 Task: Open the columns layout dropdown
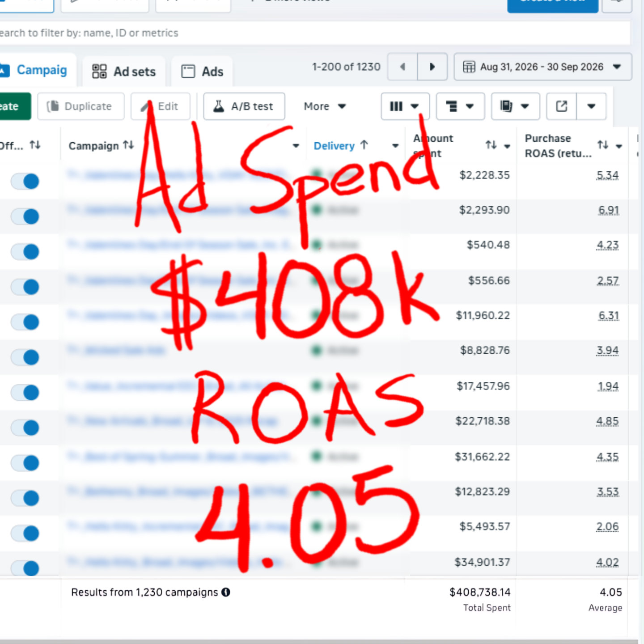click(405, 106)
